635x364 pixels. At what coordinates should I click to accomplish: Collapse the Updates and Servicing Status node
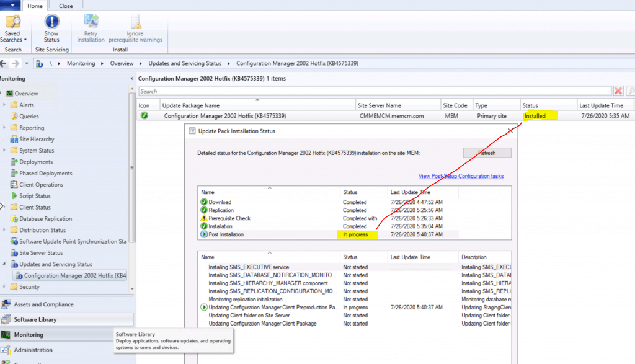pyautogui.click(x=4, y=264)
